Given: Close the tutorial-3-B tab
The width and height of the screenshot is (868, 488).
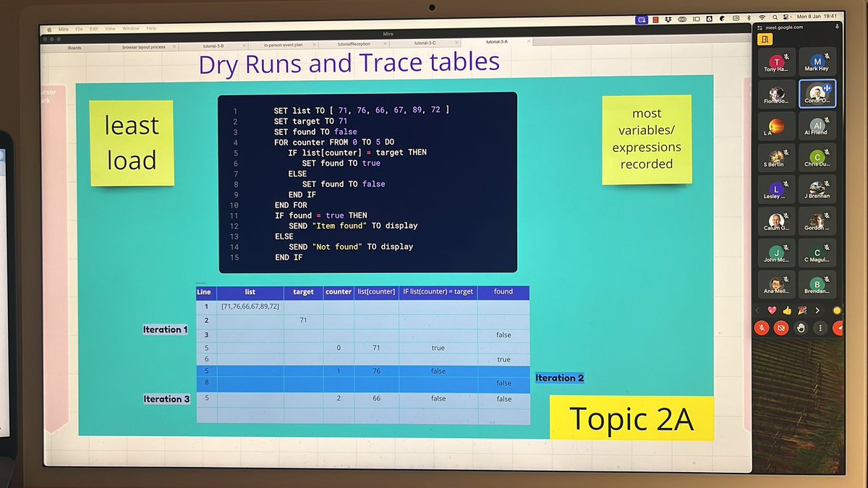Looking at the screenshot, I should click(246, 46).
